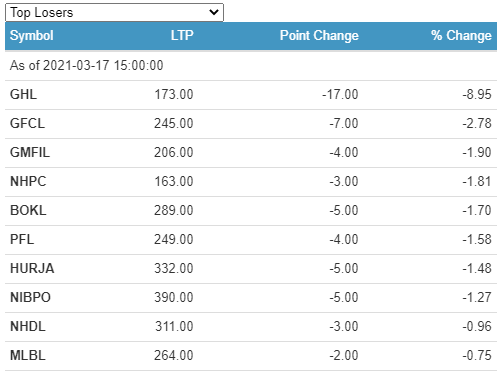Click GHL's LTP value 173.00

[174, 94]
